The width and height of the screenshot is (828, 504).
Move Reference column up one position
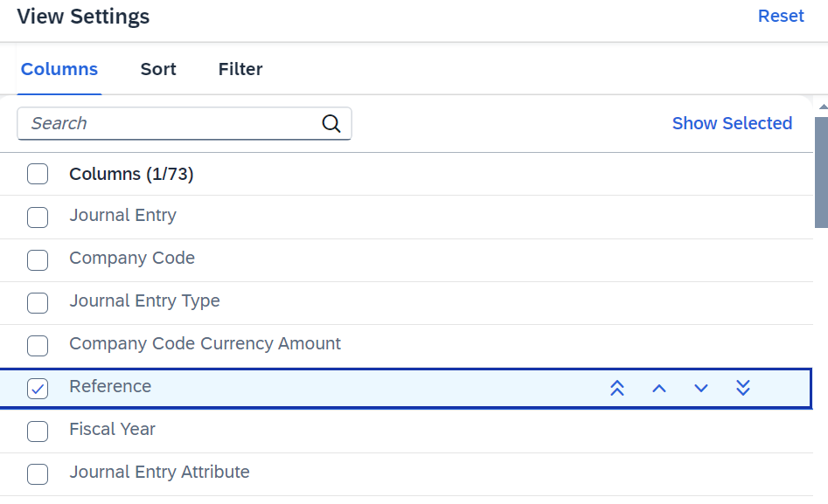659,389
